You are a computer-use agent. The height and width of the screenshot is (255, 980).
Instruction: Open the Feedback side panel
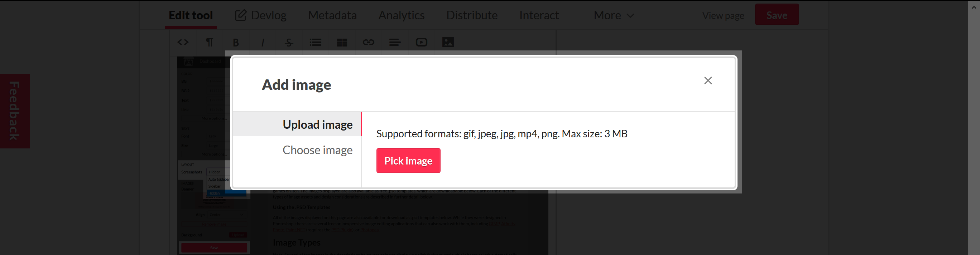point(14,111)
